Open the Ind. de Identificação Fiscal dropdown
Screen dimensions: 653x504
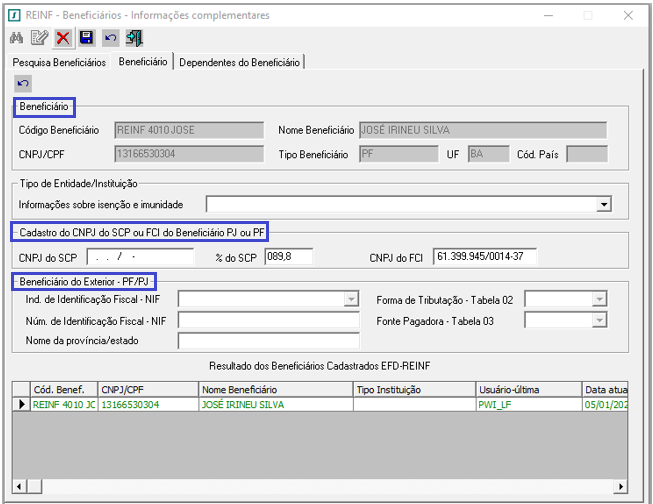(x=351, y=299)
